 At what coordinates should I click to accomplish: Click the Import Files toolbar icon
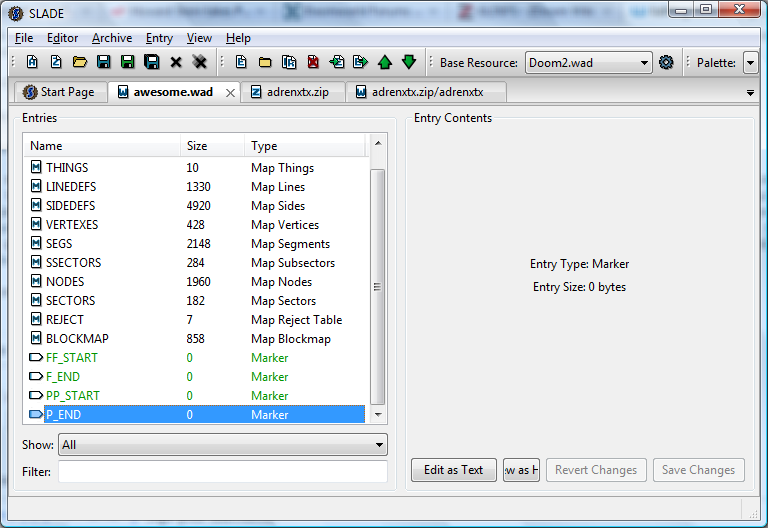289,62
